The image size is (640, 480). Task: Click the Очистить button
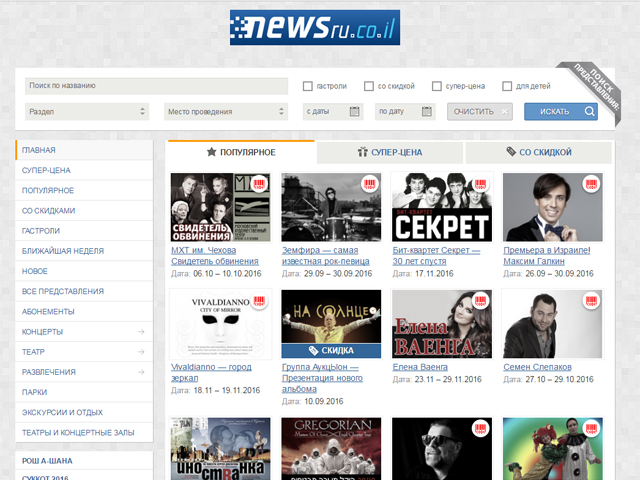click(x=480, y=111)
